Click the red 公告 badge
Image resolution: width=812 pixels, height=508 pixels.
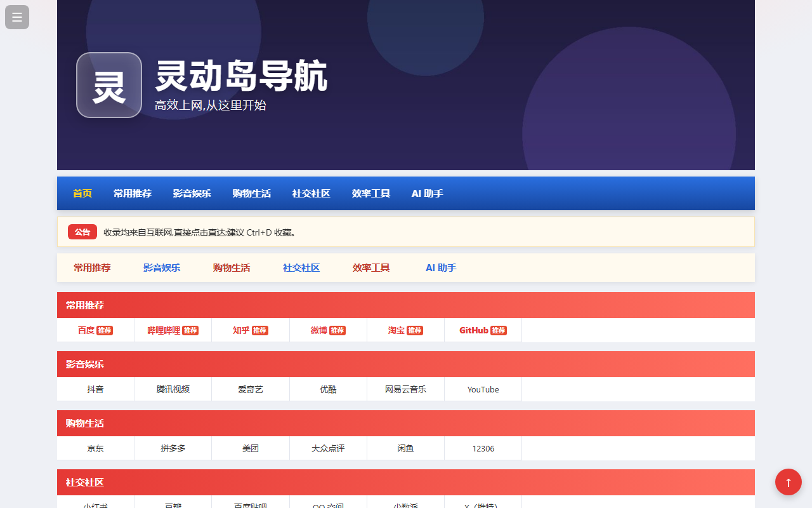click(x=82, y=232)
